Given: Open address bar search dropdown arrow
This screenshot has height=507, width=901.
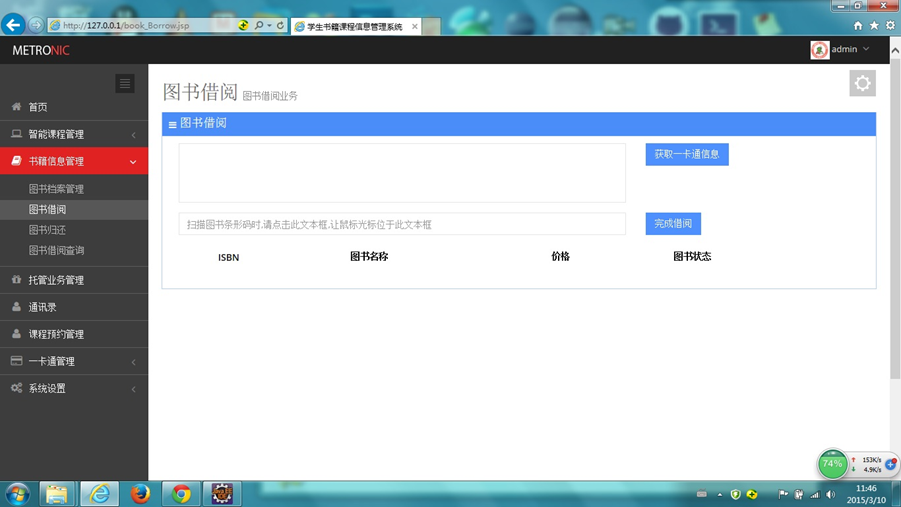Looking at the screenshot, I should 269,25.
